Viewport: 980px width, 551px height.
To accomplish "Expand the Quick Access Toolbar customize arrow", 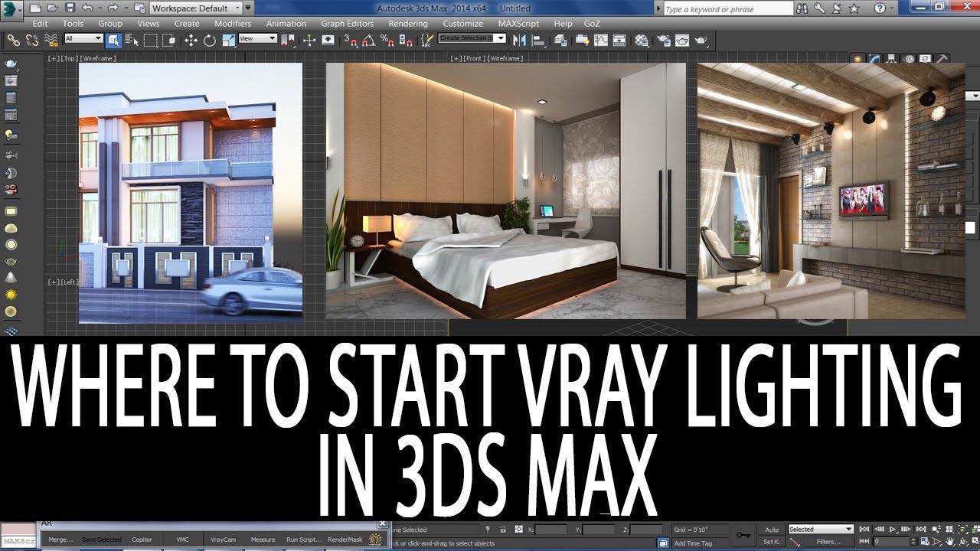I will click(x=248, y=8).
